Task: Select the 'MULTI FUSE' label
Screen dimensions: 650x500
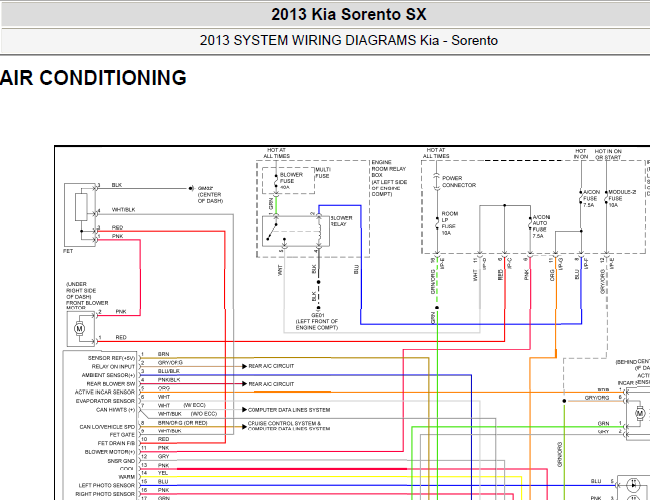Action: click(x=323, y=172)
